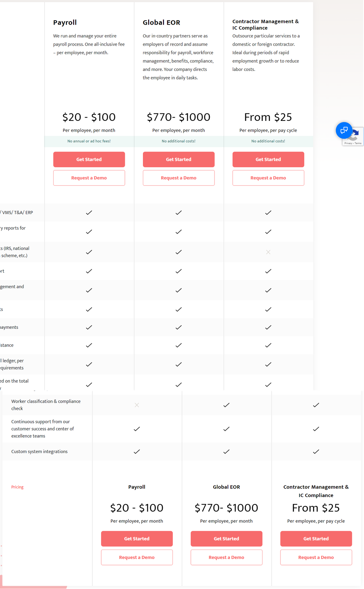
Task: Open the blue chat widget
Action: coord(344,130)
